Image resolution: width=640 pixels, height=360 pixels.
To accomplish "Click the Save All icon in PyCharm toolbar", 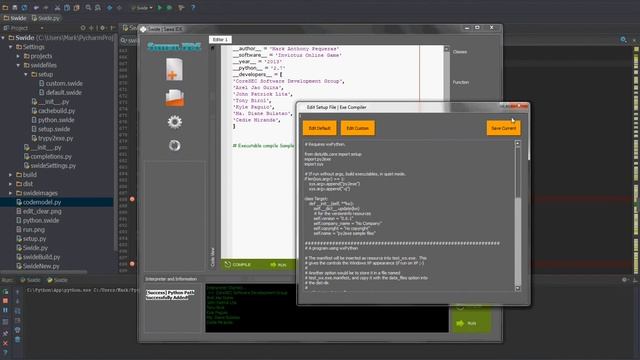I will pos(15,7).
